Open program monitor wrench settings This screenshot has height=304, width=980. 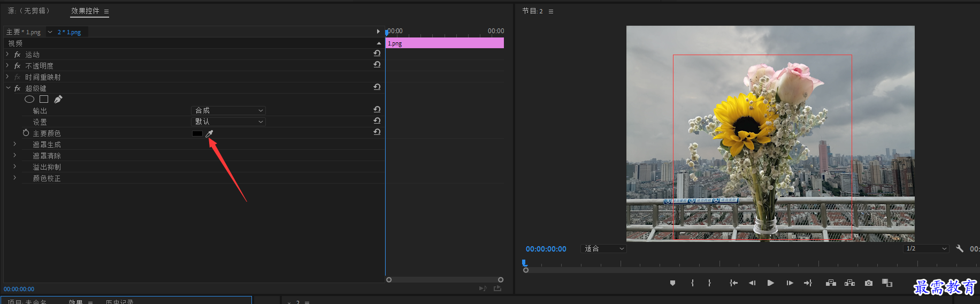pyautogui.click(x=960, y=248)
